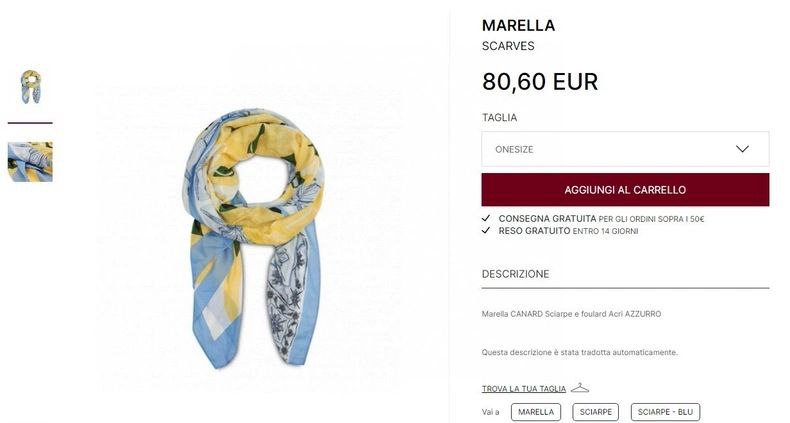The image size is (790, 423).
Task: Go to the SCIARPE tag button
Action: tap(596, 412)
